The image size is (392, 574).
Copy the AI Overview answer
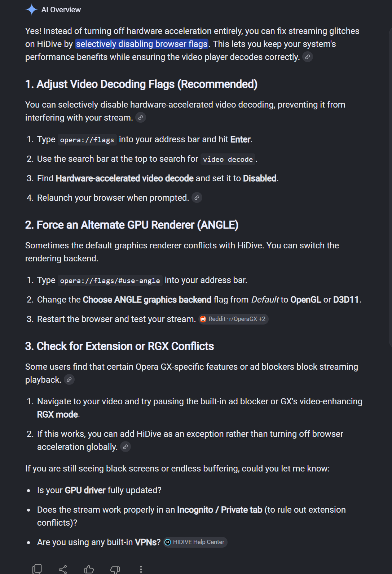point(37,569)
